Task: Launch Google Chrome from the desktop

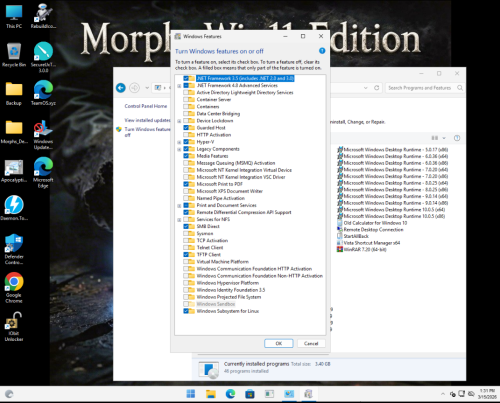Action: (14, 288)
